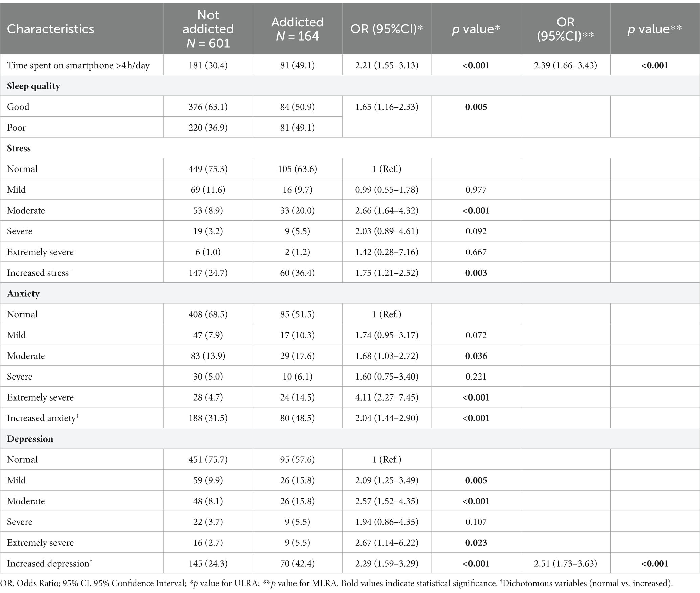Select the 'Anxiety' section heading

click(x=23, y=294)
